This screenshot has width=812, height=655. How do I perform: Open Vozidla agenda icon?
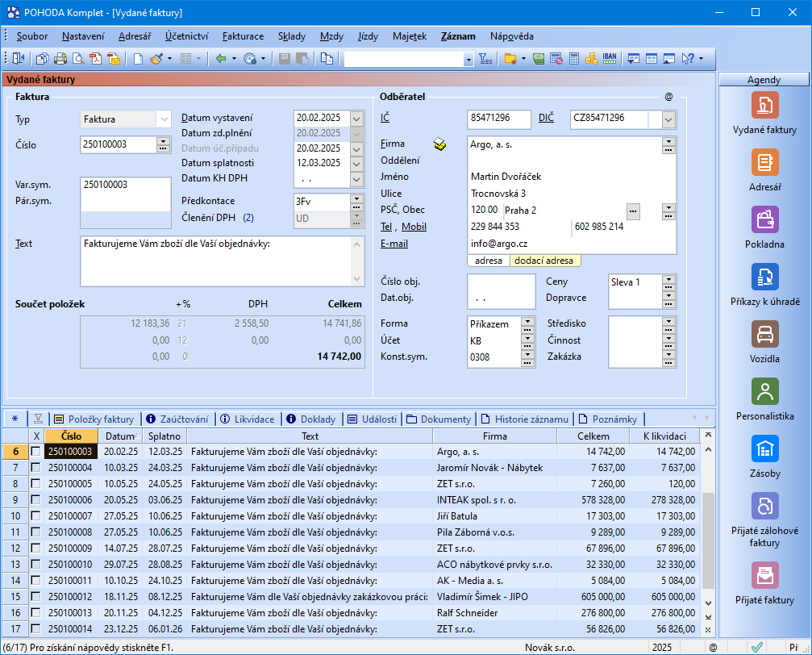[x=765, y=334]
